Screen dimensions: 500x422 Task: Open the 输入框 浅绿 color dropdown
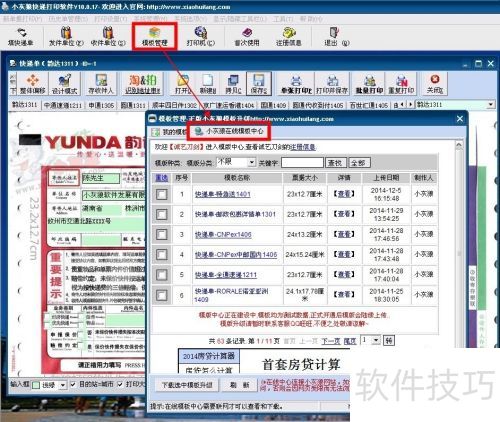pos(63,385)
